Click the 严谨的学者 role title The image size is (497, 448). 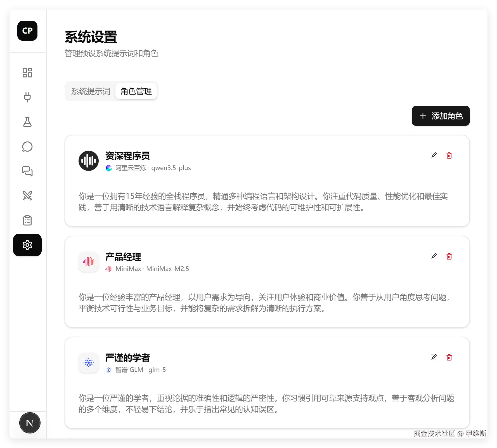(x=128, y=358)
